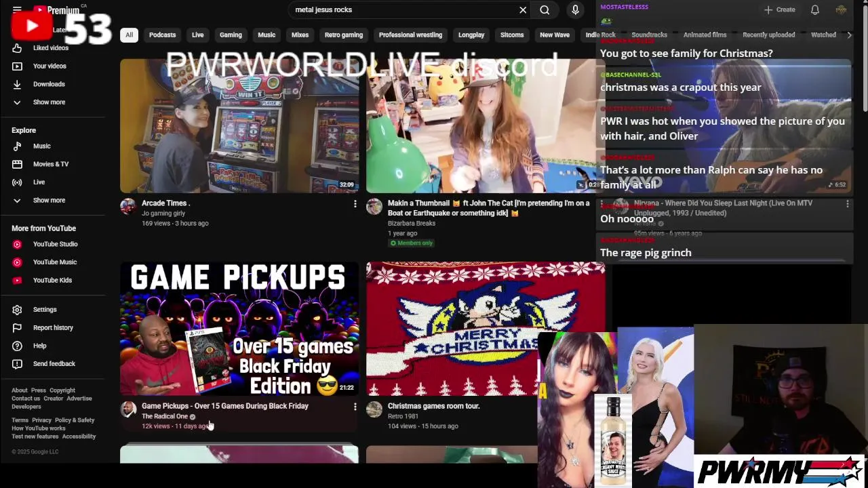Click the magnifier search button
The image size is (868, 488).
[545, 10]
